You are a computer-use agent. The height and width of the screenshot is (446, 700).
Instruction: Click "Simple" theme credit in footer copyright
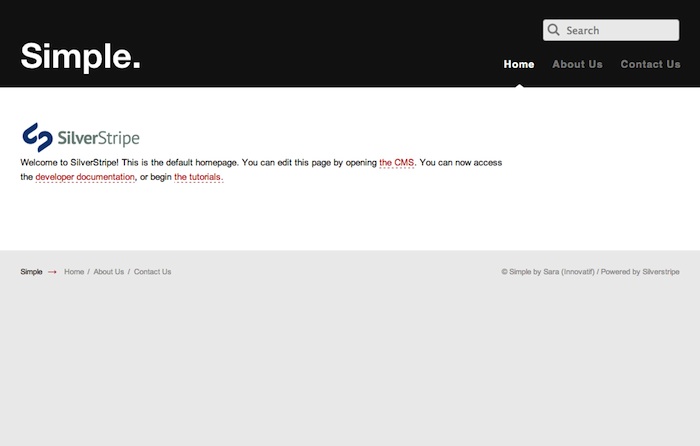pyautogui.click(x=520, y=272)
